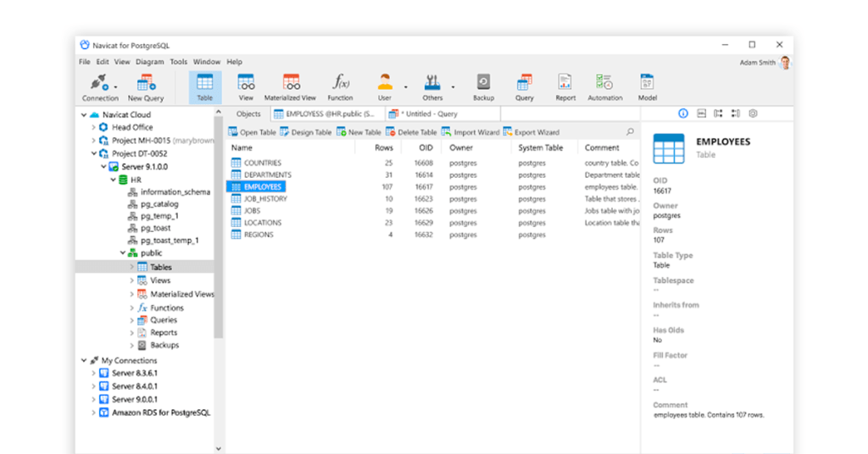Expand the Views tree node
This screenshot has height=454, width=868.
[x=131, y=280]
